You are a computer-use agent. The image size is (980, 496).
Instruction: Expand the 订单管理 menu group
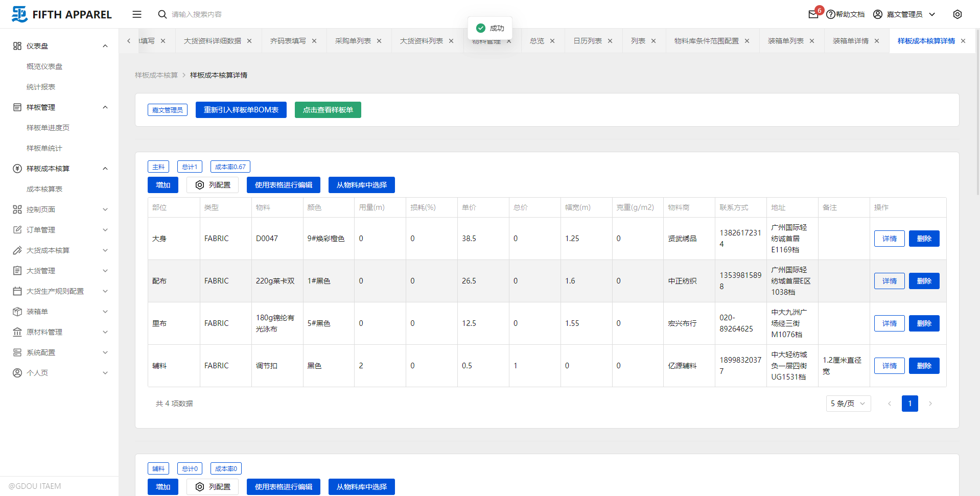pos(105,230)
